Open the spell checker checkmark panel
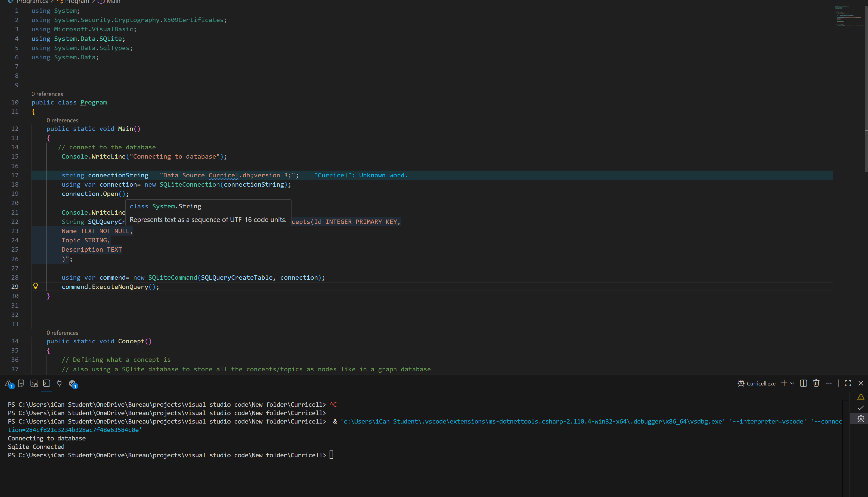Screen dimensions: 868x497 point(73,384)
